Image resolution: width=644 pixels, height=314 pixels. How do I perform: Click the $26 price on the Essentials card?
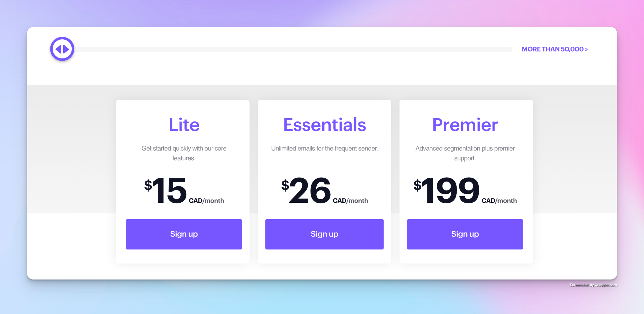(310, 190)
